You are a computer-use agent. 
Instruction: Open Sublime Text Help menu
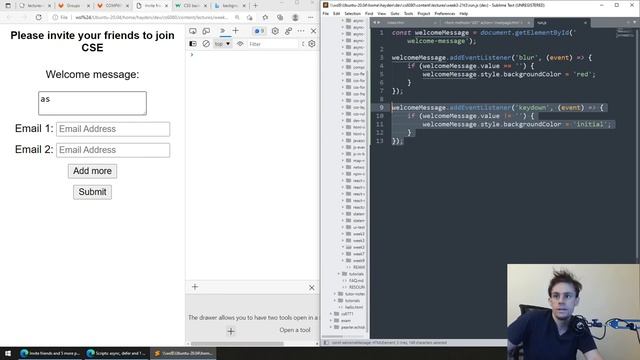pos(464,13)
